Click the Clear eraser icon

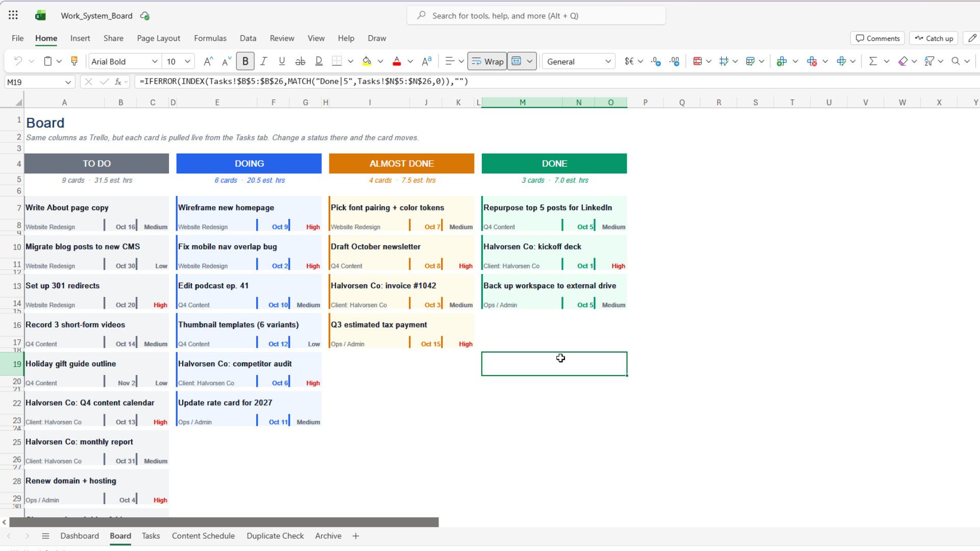pyautogui.click(x=902, y=61)
